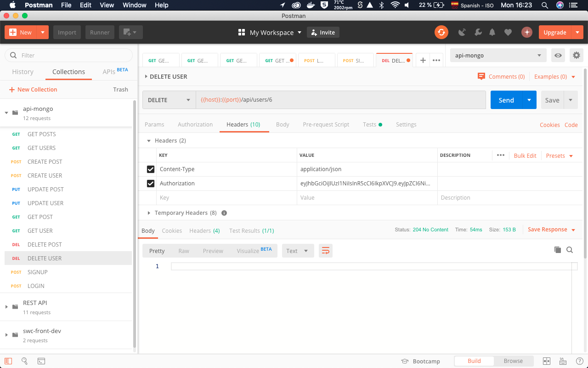Open the Cookies link
The image size is (588, 368).
coord(549,125)
